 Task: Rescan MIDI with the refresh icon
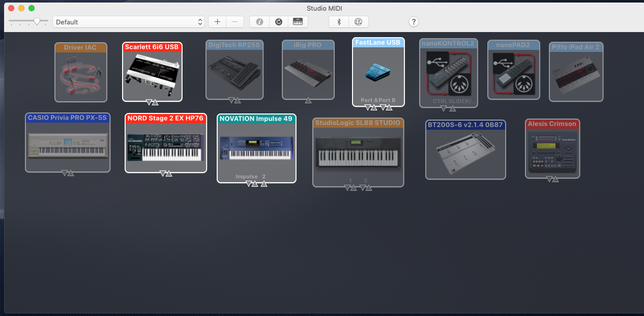(x=278, y=22)
